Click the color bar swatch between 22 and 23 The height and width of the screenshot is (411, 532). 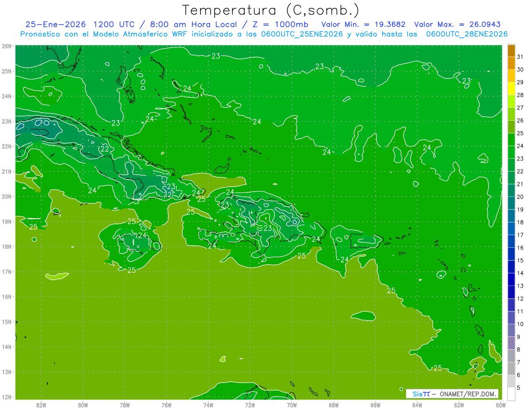pos(511,165)
